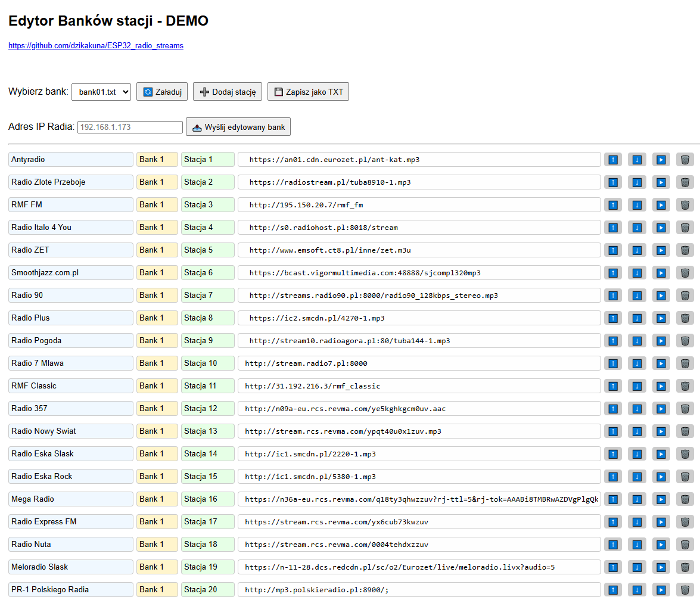This screenshot has width=700, height=600.
Task: Edit the Smoothjazz.com.pl name field
Action: tap(70, 273)
